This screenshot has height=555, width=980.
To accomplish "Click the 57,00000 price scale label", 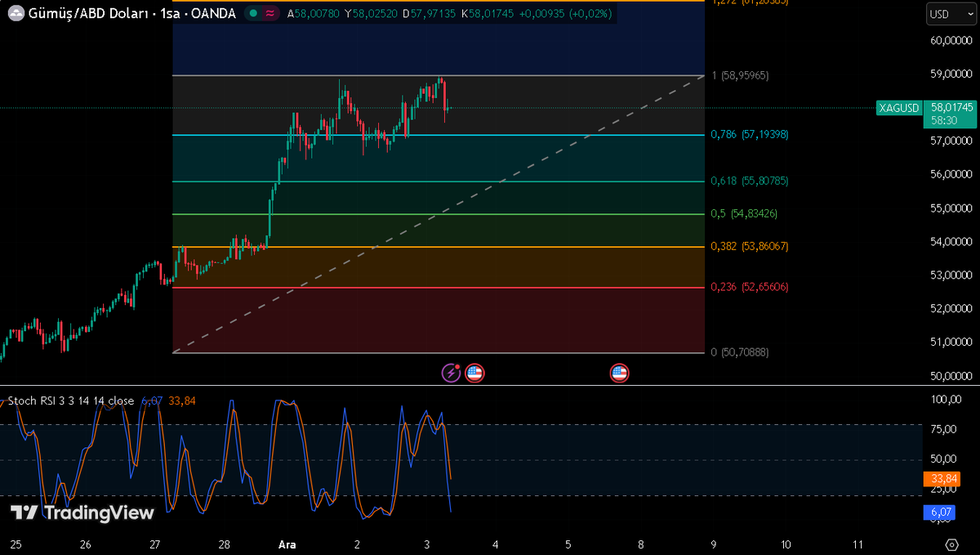I will [951, 141].
